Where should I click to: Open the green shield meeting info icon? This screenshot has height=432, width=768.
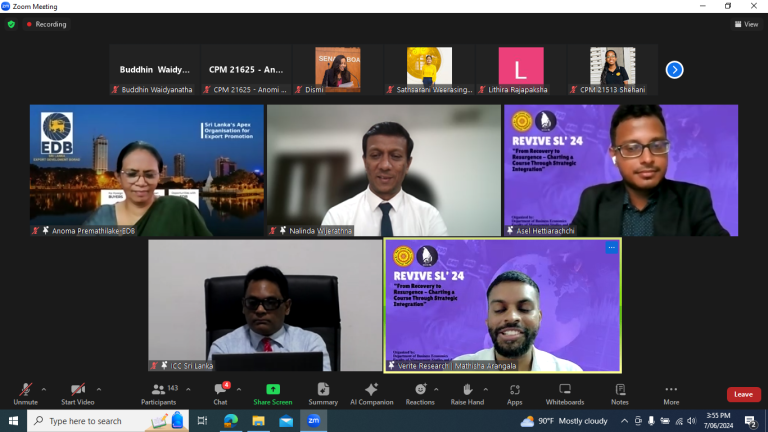tap(11, 24)
